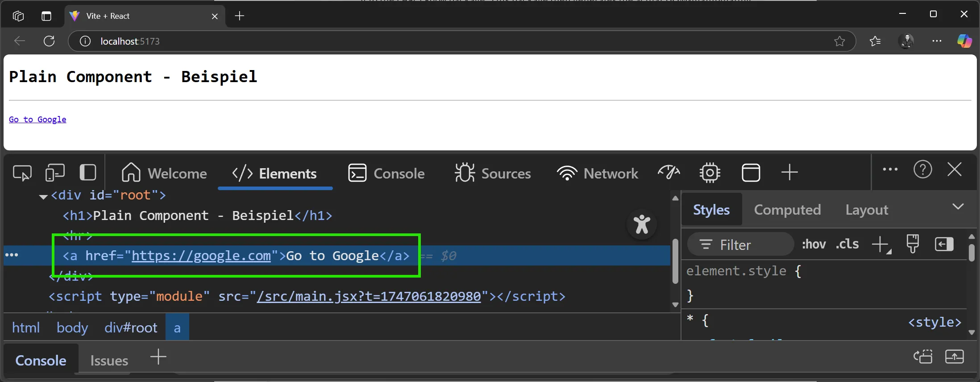Toggle the .cls classes panel

(847, 244)
